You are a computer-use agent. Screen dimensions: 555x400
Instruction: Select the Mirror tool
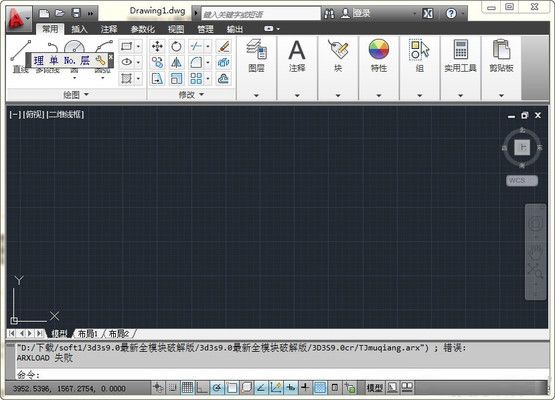tap(176, 63)
